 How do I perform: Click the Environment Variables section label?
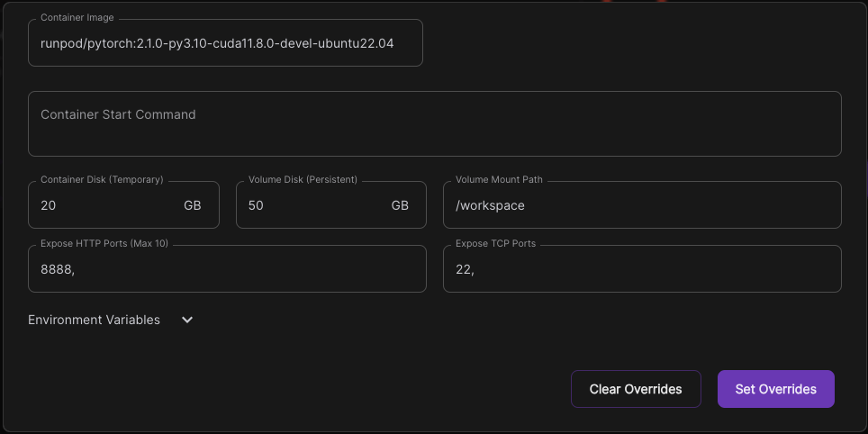pyautogui.click(x=94, y=320)
